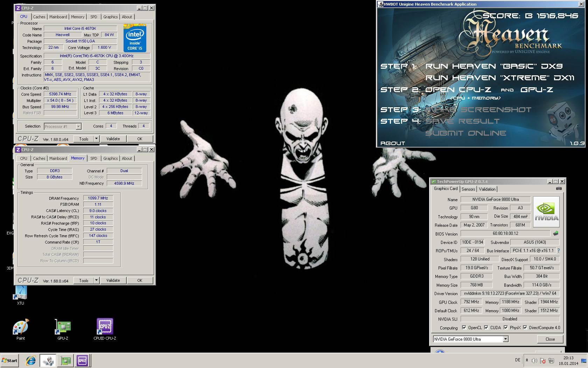Click Validate in top CPU-Z window

(x=113, y=139)
